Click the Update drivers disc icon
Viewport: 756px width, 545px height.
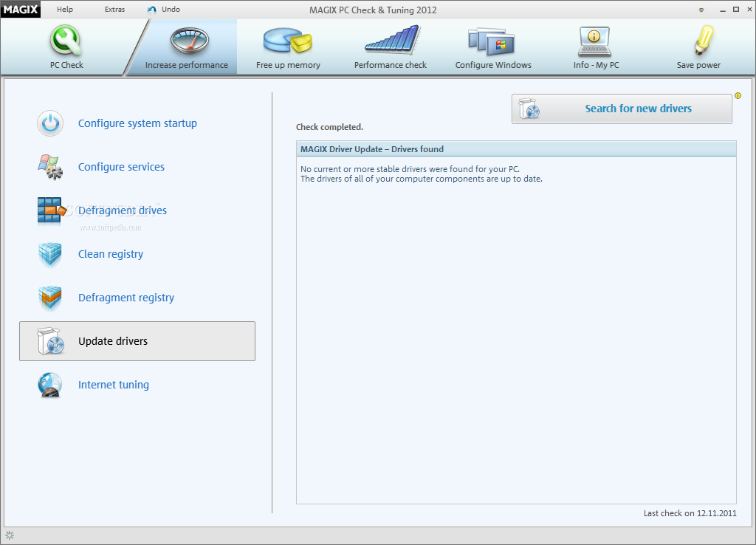[51, 341]
